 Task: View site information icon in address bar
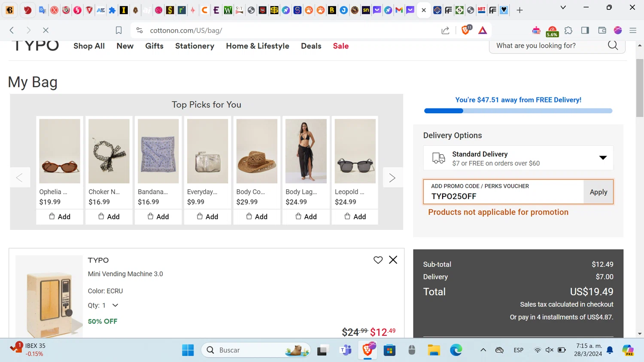(x=139, y=30)
